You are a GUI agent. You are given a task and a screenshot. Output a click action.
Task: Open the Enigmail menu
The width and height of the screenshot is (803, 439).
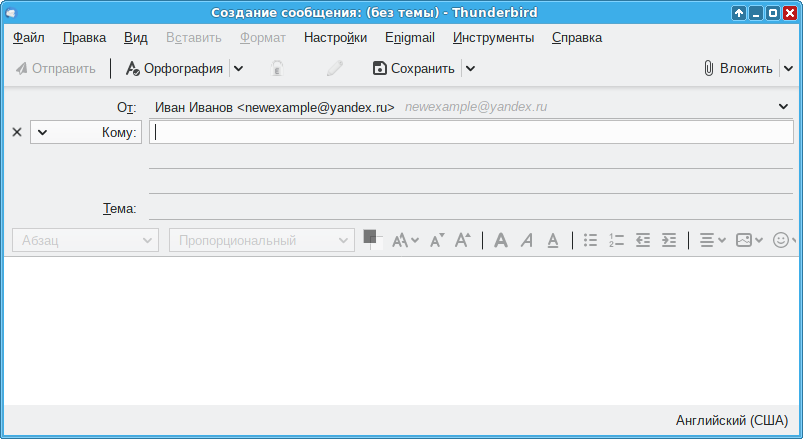pos(410,38)
